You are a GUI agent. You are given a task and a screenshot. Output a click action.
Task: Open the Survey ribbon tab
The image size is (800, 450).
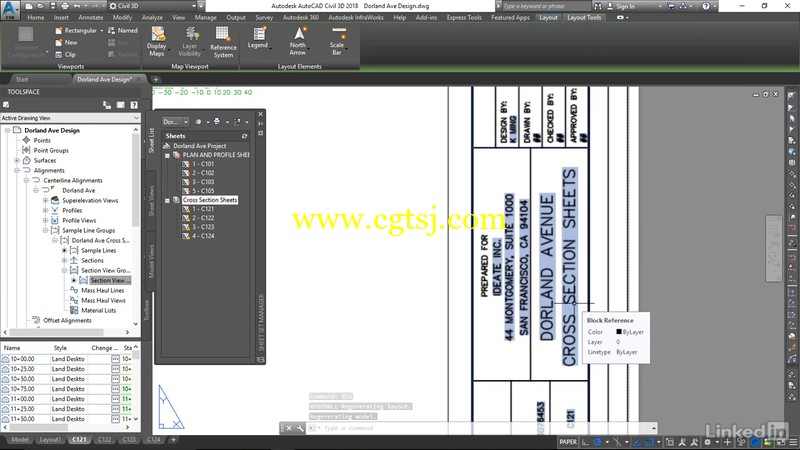click(x=264, y=17)
